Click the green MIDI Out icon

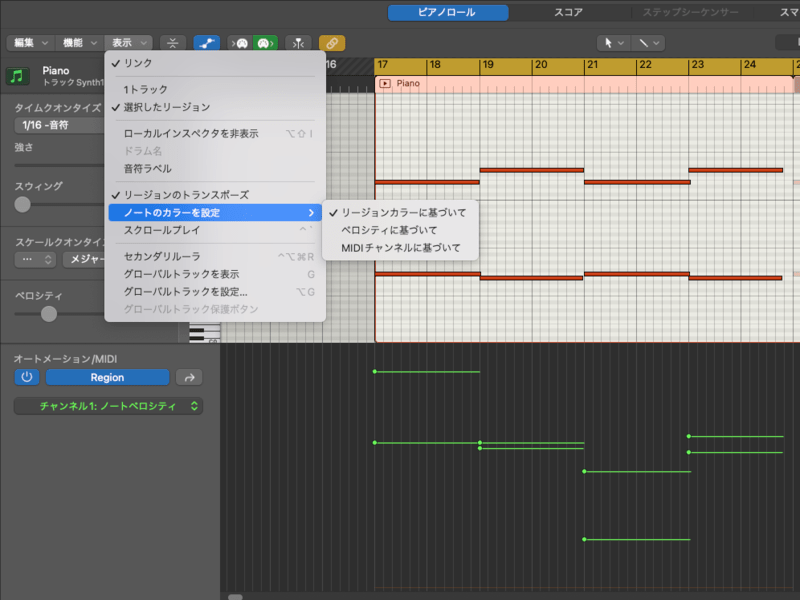[x=264, y=43]
